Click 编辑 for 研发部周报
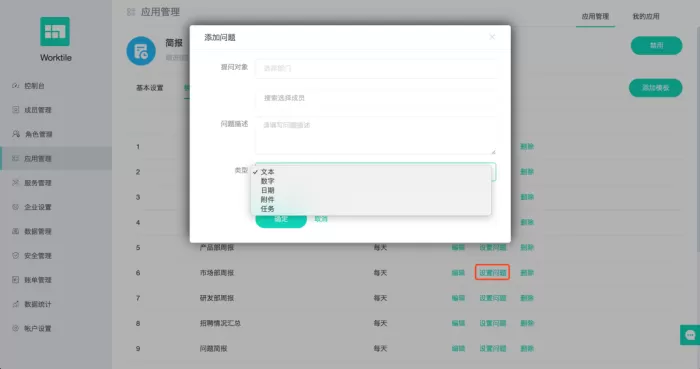The image size is (700, 369). point(458,298)
